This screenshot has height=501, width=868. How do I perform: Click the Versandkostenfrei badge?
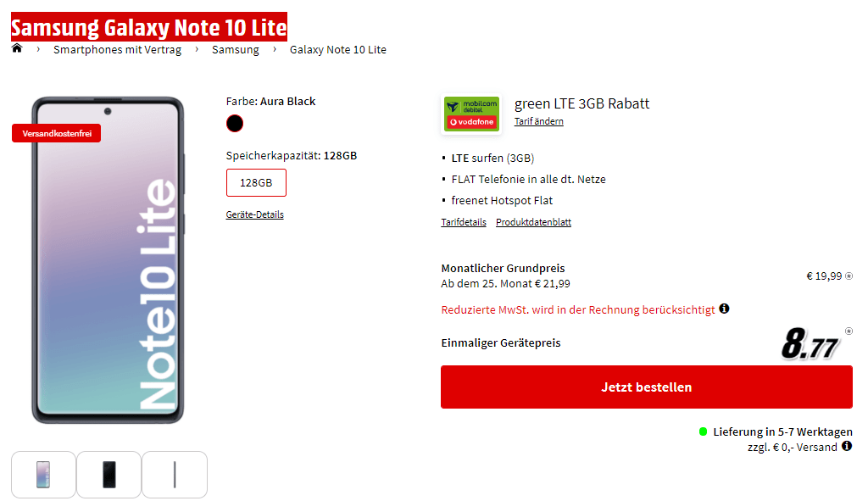(x=57, y=133)
